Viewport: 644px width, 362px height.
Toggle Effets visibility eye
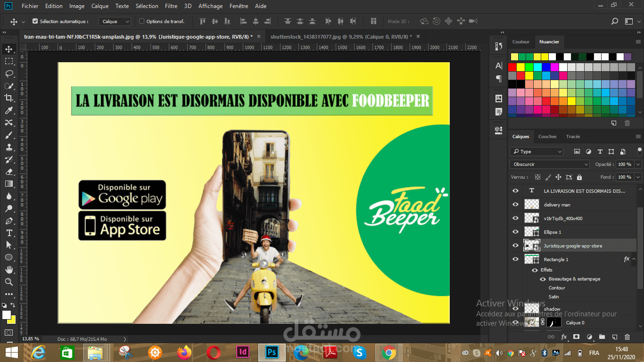(535, 270)
